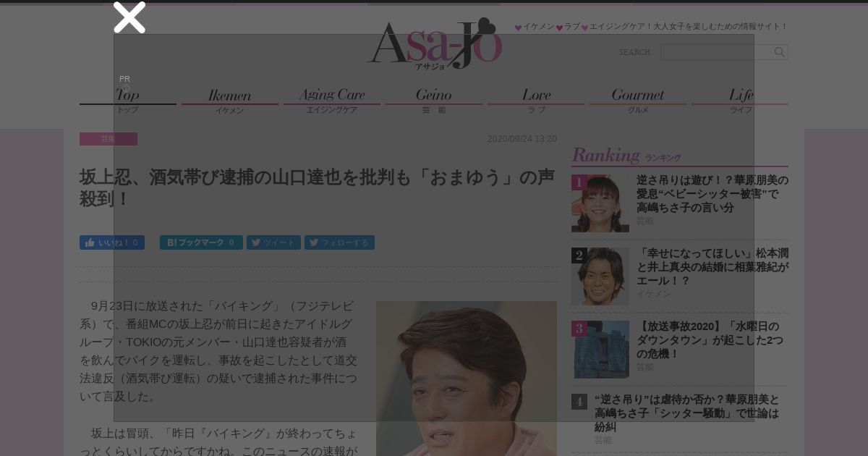Screen dimensions: 868x456
Task: Click the ranking number 4 badge
Action: pos(579,402)
